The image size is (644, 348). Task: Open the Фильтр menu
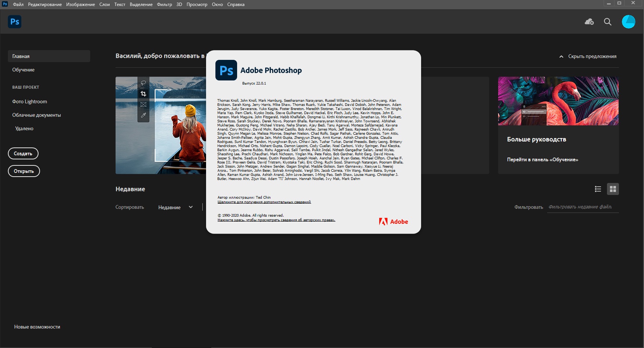164,4
